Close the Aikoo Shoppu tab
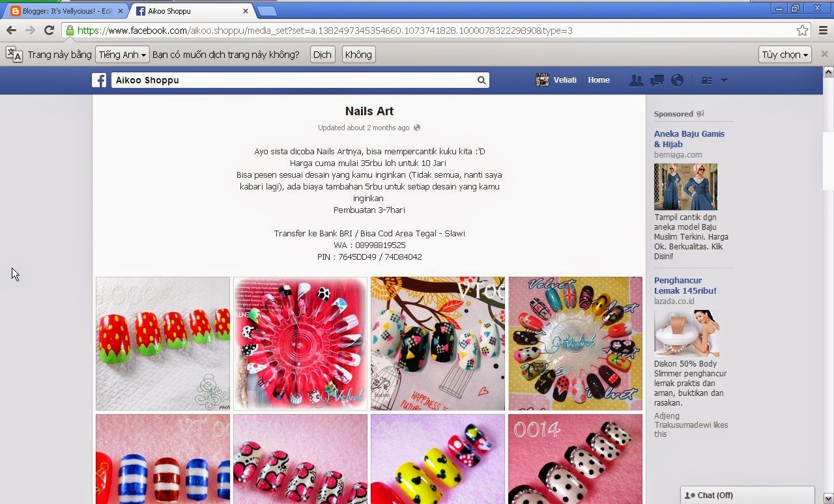834x504 pixels. tap(246, 11)
